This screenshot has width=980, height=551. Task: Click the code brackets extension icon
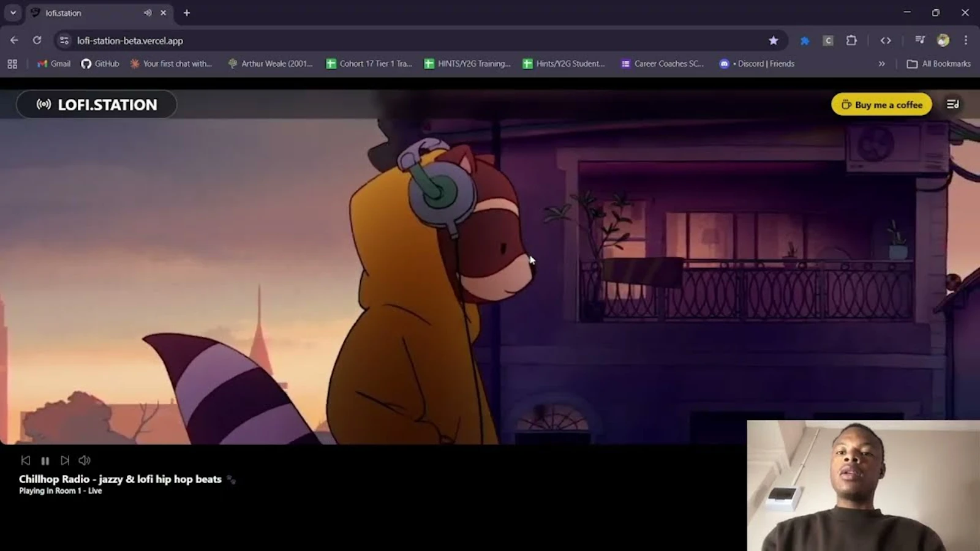coord(886,40)
